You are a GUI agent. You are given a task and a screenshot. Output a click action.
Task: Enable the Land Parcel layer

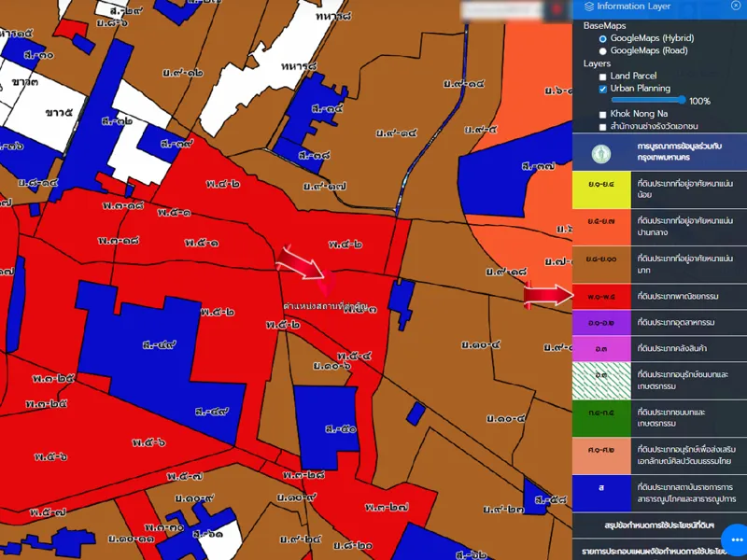pyautogui.click(x=603, y=77)
